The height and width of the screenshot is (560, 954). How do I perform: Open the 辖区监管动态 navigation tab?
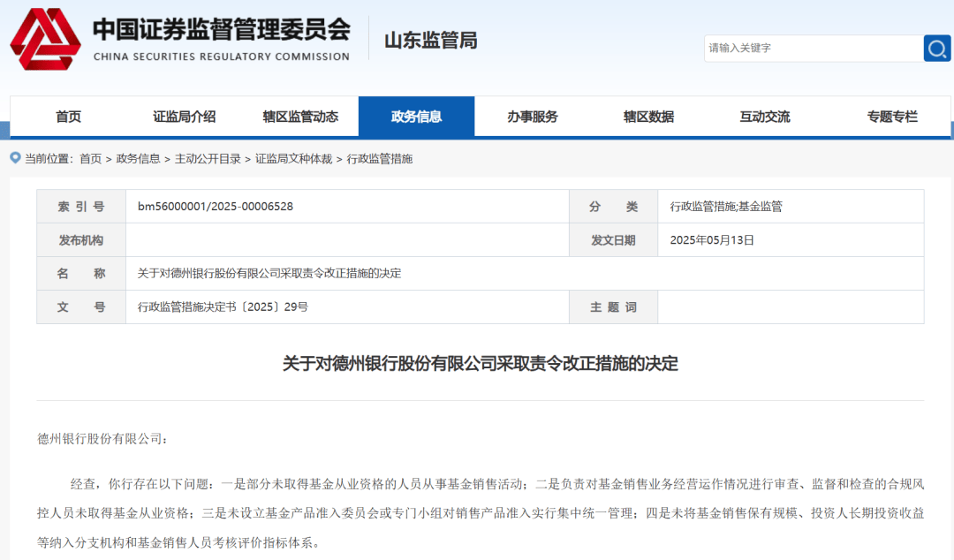coord(300,117)
